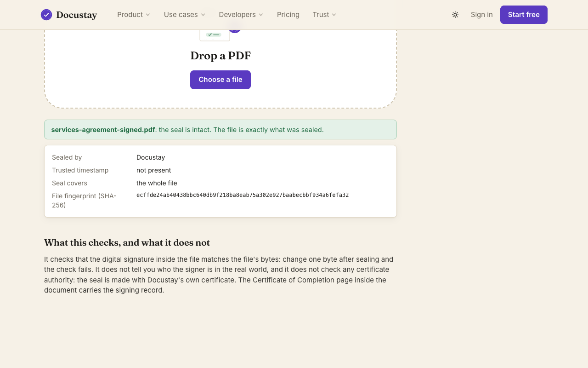This screenshot has width=588, height=368.
Task: Click the File fingerprint (SHA-256) label
Action: pos(84,201)
